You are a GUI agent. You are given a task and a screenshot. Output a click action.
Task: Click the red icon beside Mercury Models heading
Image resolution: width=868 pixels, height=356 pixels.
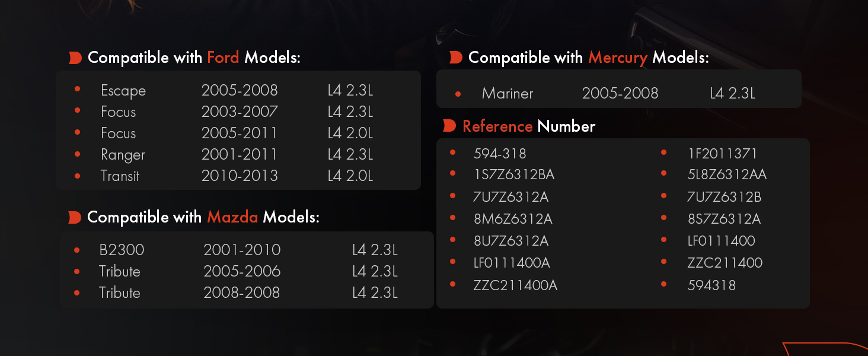point(455,58)
